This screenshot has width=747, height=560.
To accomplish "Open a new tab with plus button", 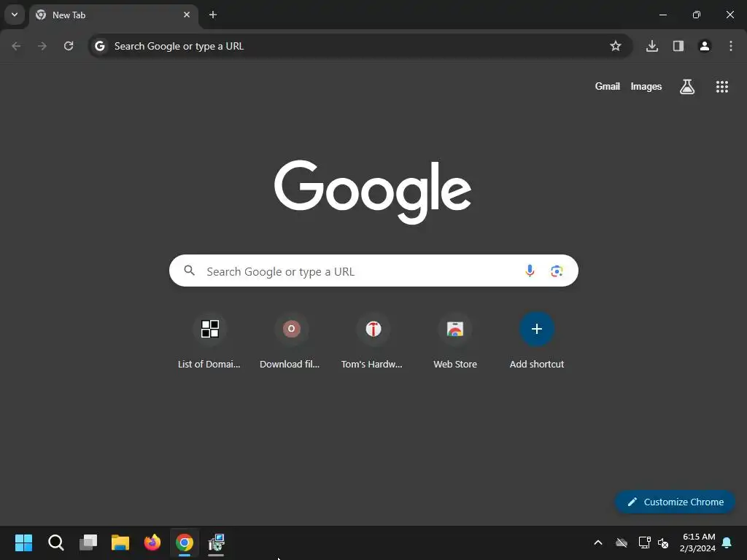I will coord(213,15).
